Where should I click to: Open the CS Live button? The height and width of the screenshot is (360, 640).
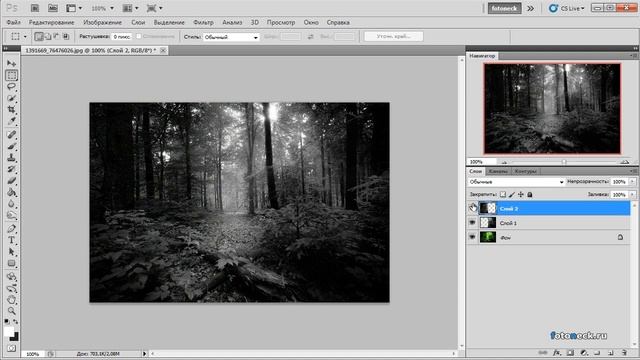pyautogui.click(x=567, y=8)
